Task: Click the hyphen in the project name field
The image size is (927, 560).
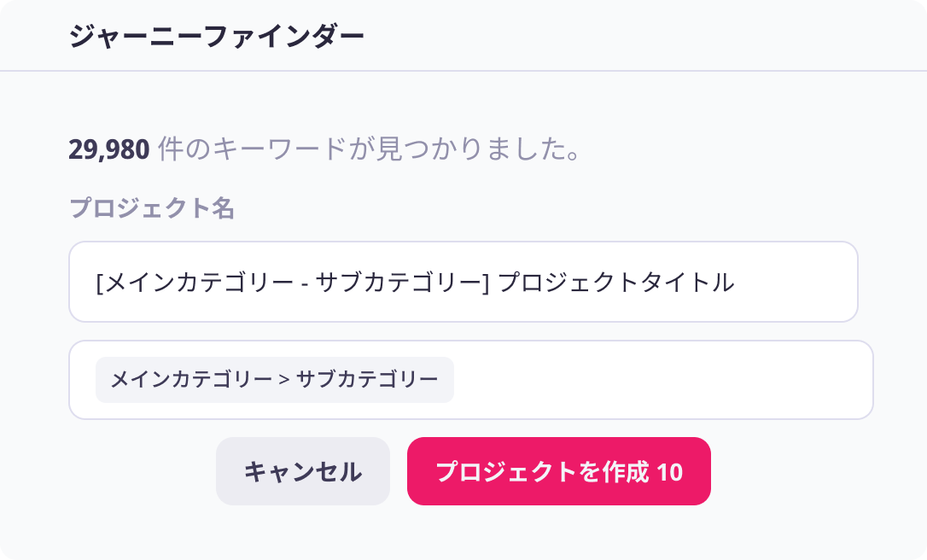Action: [x=306, y=283]
